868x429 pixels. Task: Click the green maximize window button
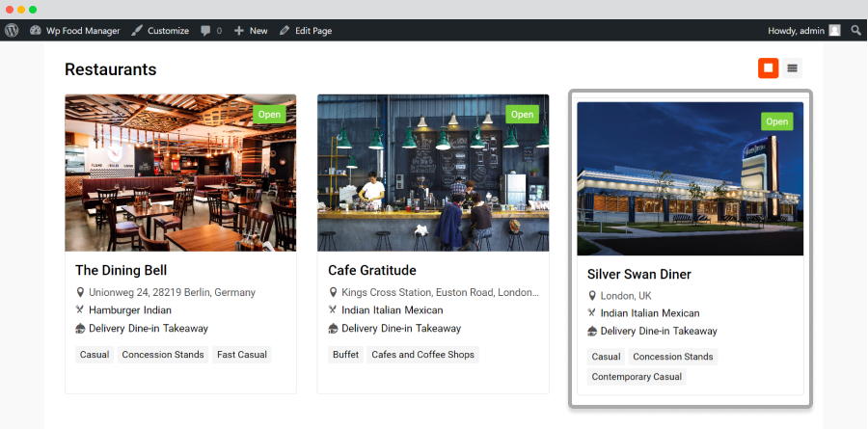pyautogui.click(x=33, y=10)
